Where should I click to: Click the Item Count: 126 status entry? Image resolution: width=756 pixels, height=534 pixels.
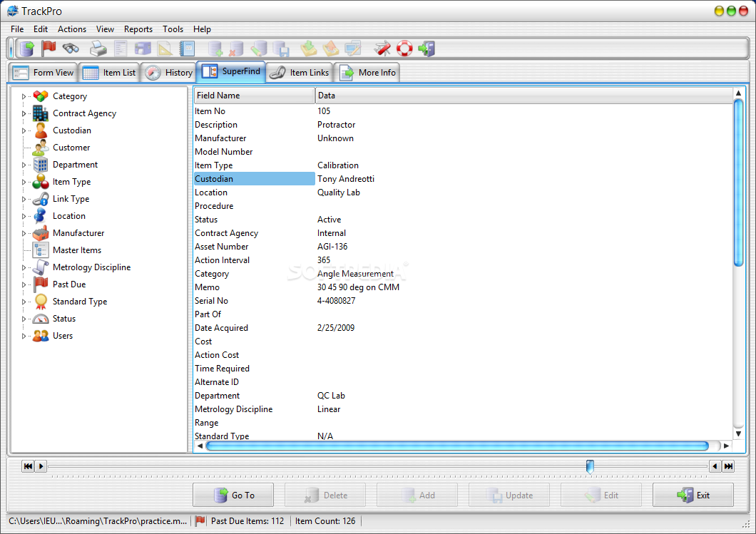coord(325,521)
